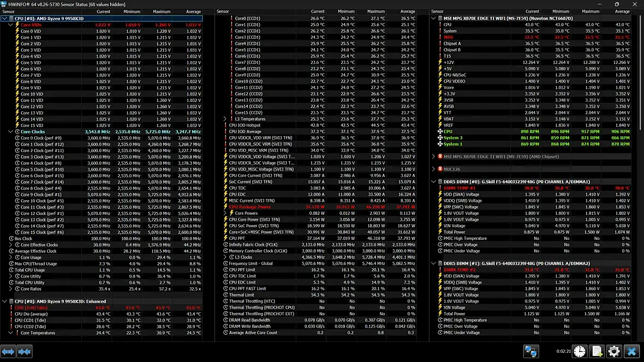Click the thermometer icon beside CPU IOD Hotspot
The image size is (644, 362).
point(225,125)
